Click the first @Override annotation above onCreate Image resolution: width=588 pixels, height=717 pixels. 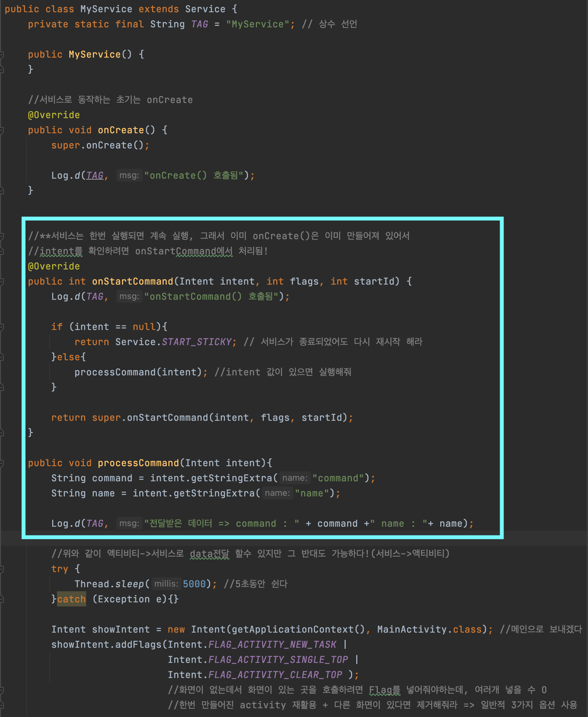[x=54, y=115]
